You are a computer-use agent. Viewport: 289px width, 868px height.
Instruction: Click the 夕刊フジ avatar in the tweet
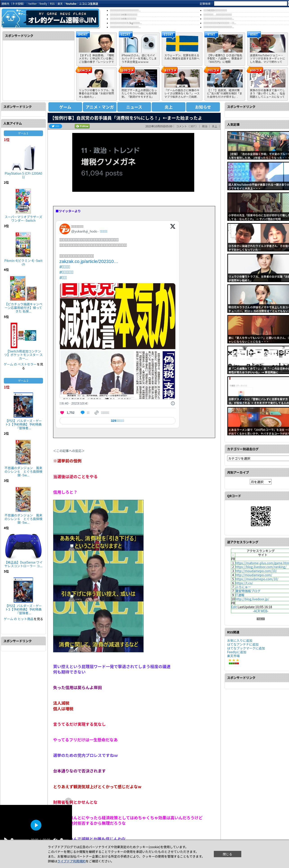pos(65,229)
